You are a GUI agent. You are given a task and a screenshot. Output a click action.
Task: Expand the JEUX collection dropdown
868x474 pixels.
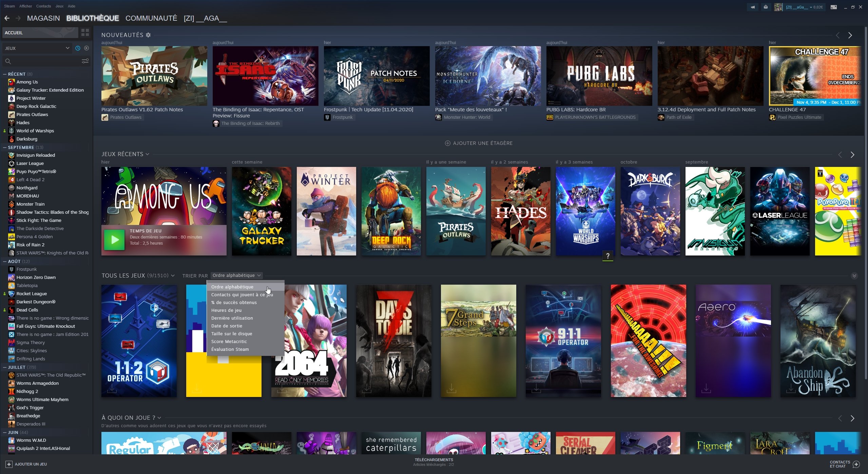pos(67,48)
